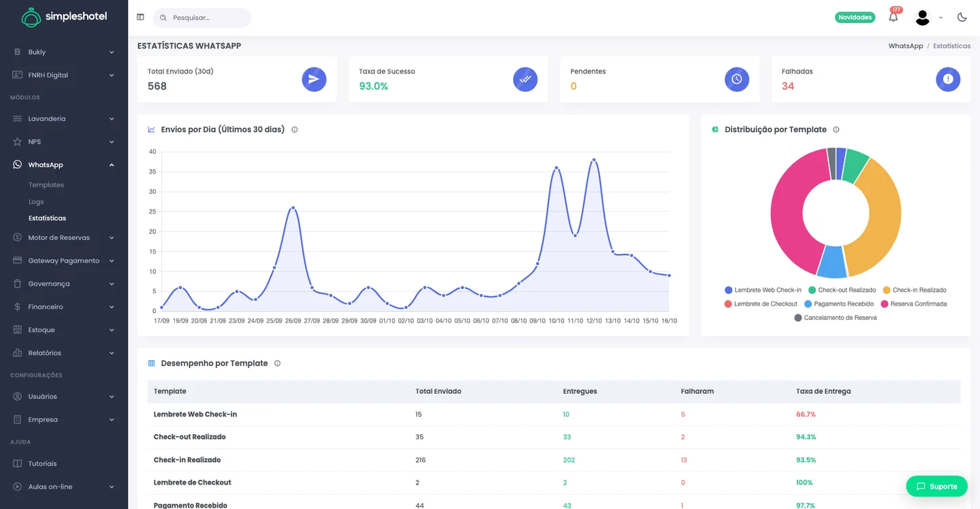Expand the Aulas on-line chevron
The width and height of the screenshot is (980, 509).
[x=112, y=487]
